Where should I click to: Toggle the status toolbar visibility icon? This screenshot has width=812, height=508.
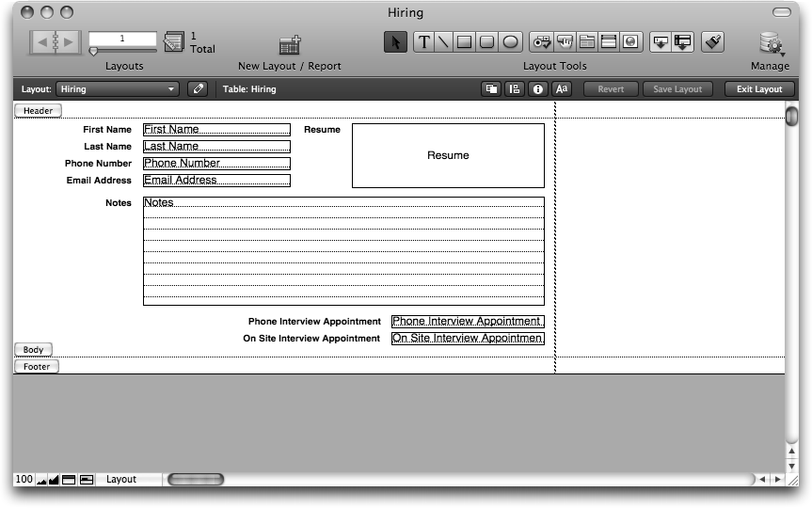pos(69,480)
